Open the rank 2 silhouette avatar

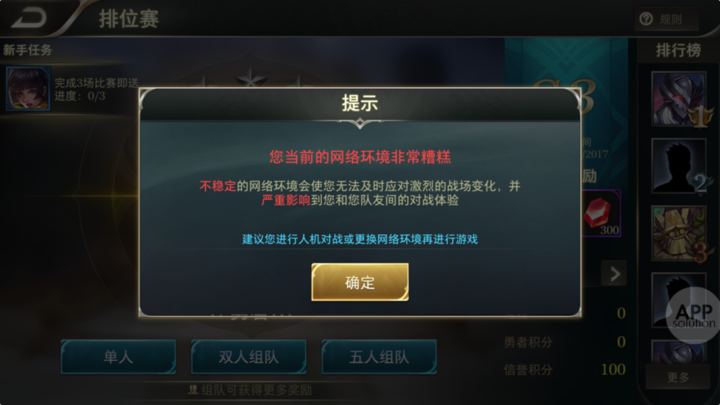[x=679, y=165]
